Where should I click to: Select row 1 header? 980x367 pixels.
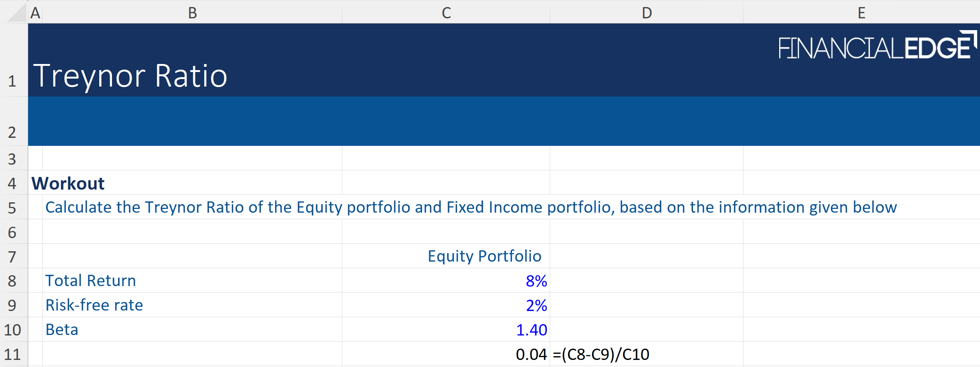13,81
